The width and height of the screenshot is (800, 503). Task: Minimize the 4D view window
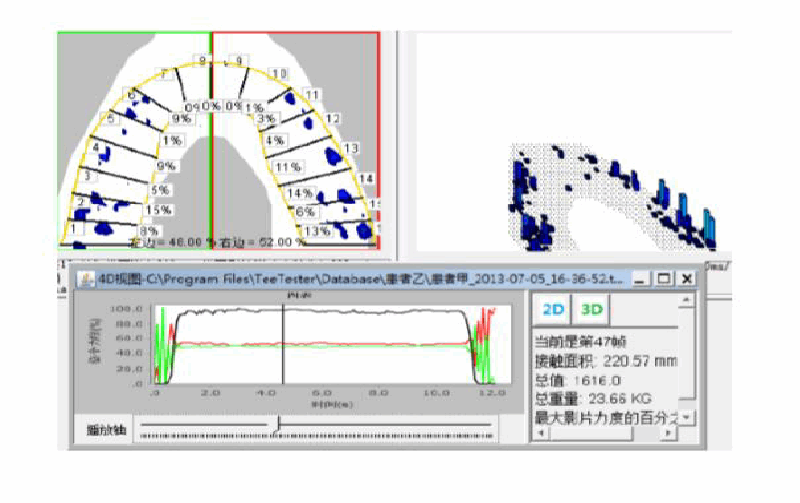click(641, 279)
